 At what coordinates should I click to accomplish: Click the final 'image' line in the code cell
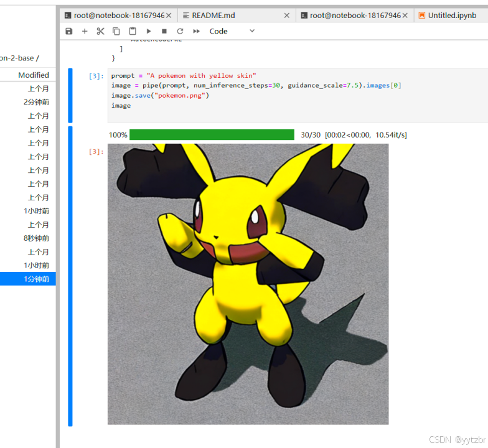click(x=121, y=106)
